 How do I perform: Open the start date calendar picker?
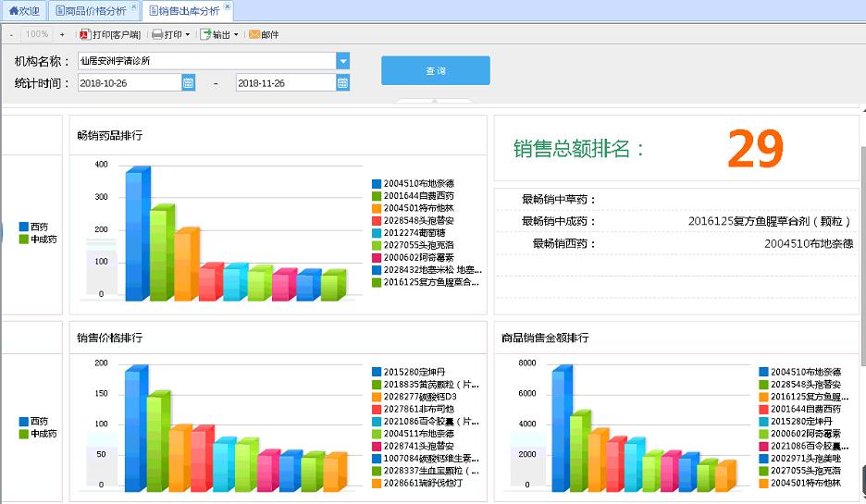click(189, 83)
